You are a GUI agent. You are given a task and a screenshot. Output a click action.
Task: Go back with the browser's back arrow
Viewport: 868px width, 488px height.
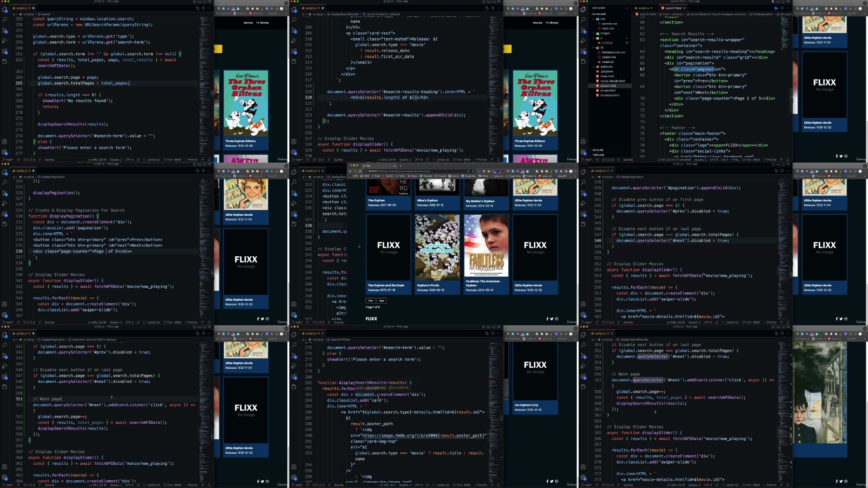(x=351, y=171)
